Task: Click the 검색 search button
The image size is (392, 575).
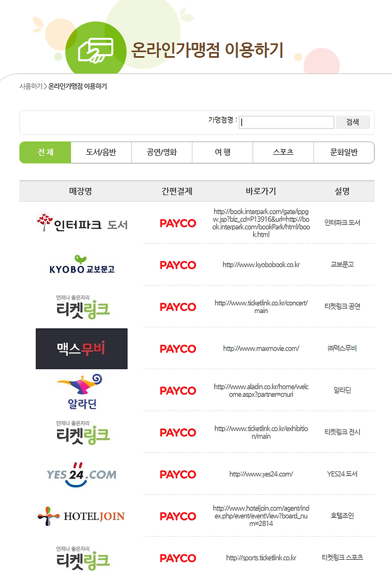Action: tap(352, 122)
